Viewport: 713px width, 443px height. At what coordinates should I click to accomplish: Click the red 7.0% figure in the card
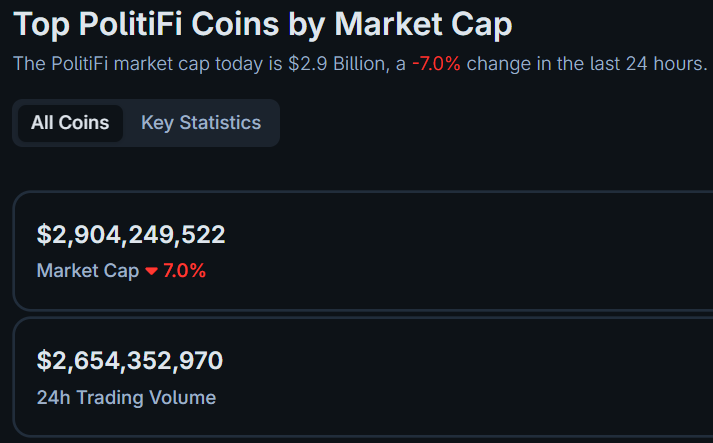tap(184, 271)
